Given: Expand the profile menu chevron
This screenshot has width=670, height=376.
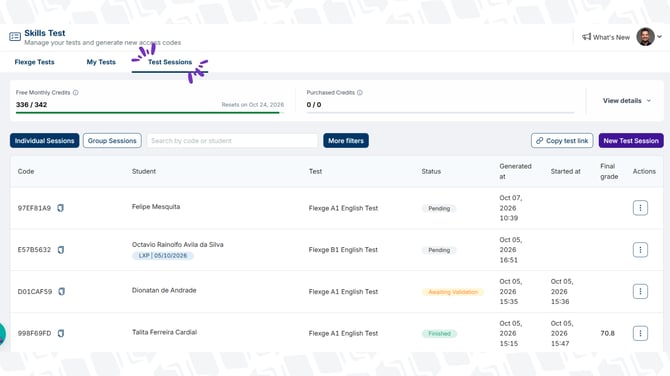Looking at the screenshot, I should pyautogui.click(x=659, y=37).
